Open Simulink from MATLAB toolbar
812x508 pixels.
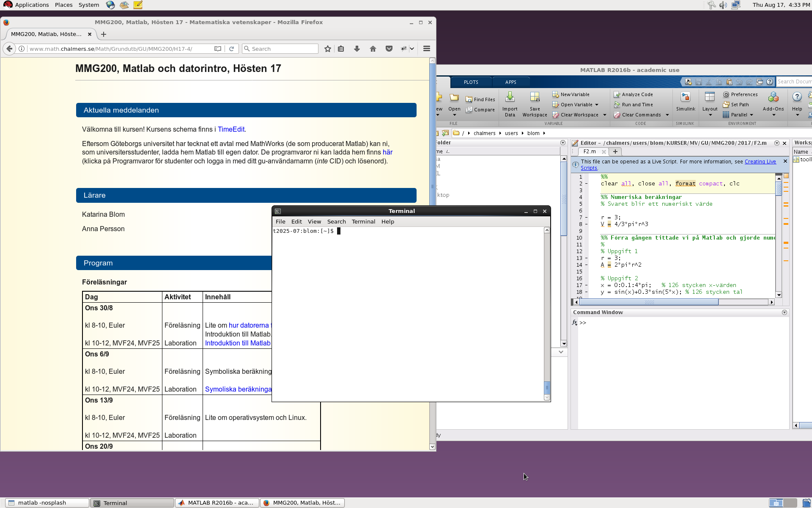686,102
